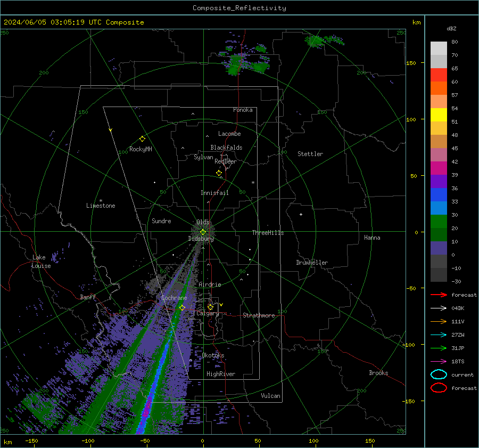This screenshot has height=448, width=479.
Task: Click the Okotoks label
Action: click(213, 355)
